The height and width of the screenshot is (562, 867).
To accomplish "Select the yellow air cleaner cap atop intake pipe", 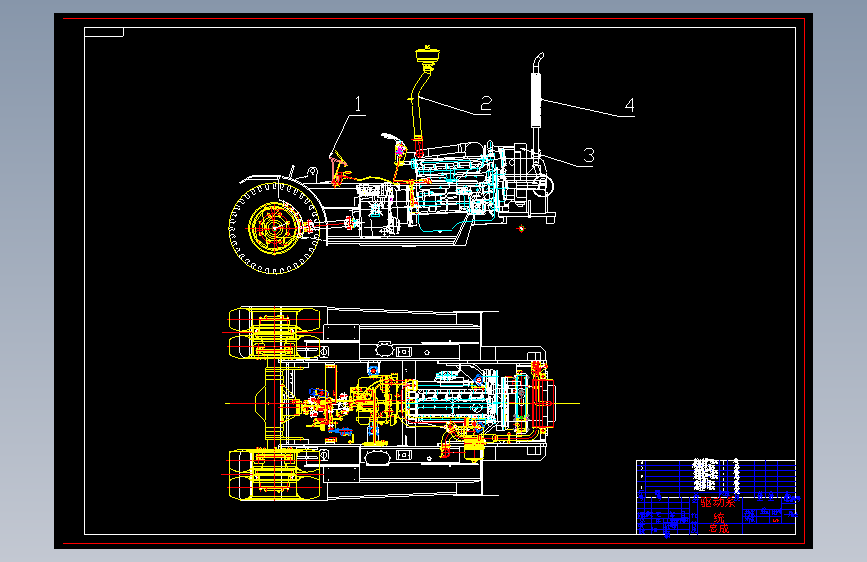I will pos(427,56).
